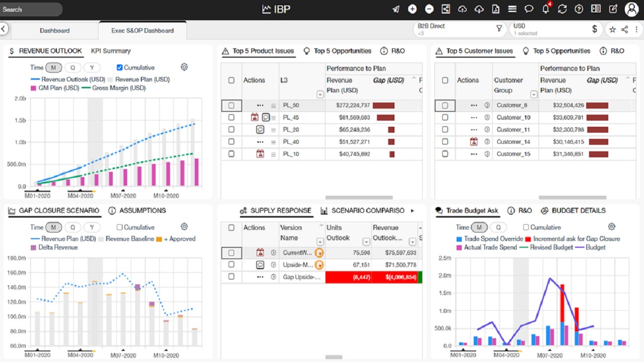Switch to the BUDGET DETAILS tab
The height and width of the screenshot is (362, 644).
573,211
